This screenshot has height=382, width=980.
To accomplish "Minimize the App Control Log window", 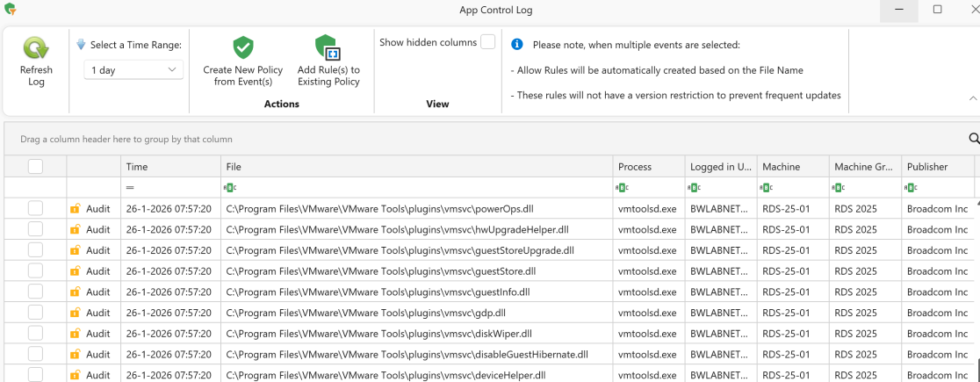I will coord(898,10).
